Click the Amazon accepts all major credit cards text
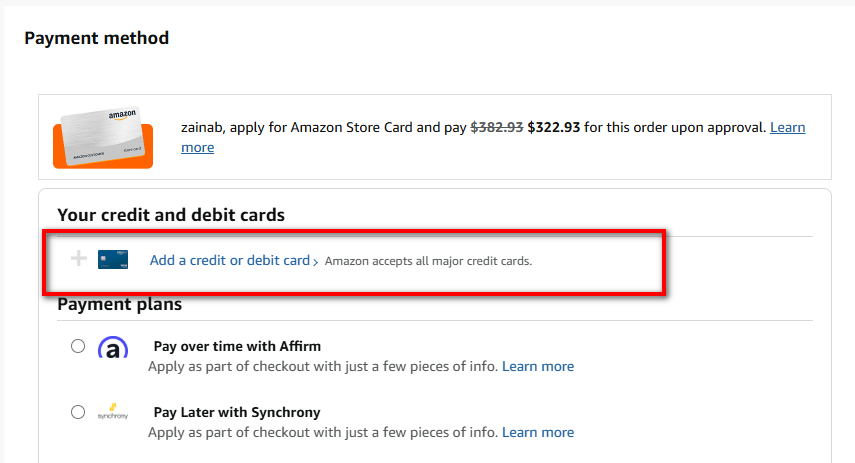 point(428,261)
